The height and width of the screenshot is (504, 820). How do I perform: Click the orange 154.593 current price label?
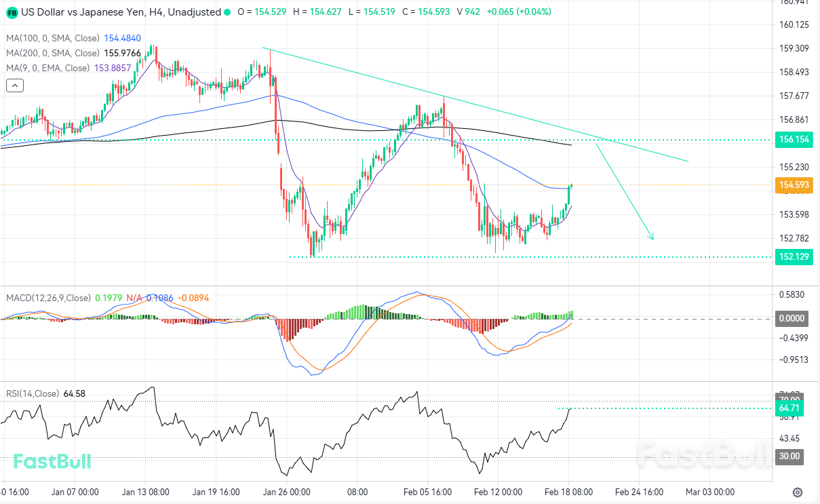pyautogui.click(x=793, y=185)
